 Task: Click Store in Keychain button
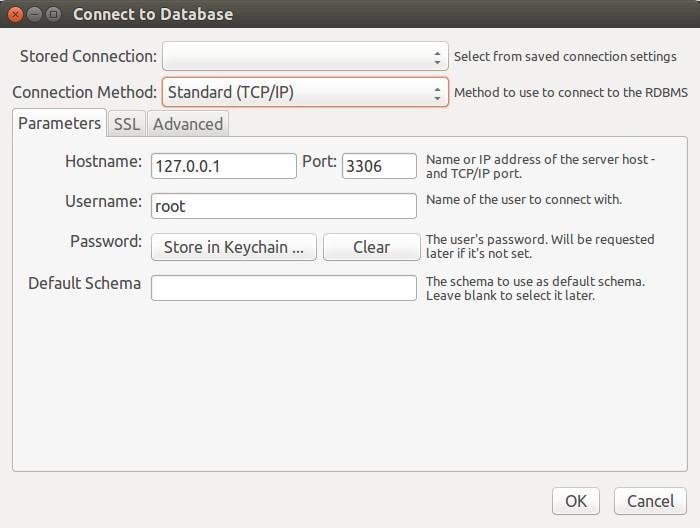(234, 247)
